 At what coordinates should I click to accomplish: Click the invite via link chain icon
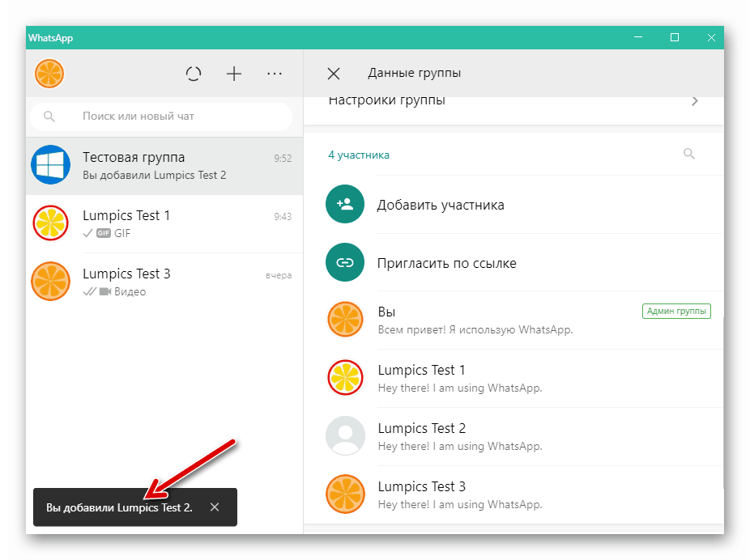pyautogui.click(x=344, y=263)
